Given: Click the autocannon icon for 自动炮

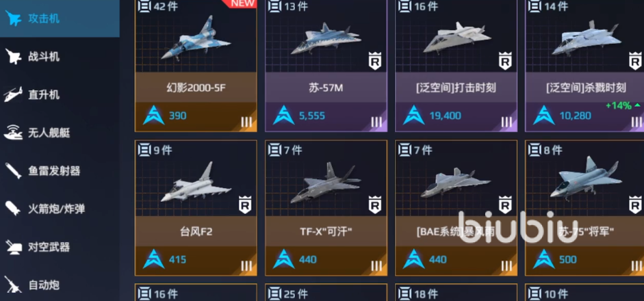Looking at the screenshot, I should [x=13, y=285].
